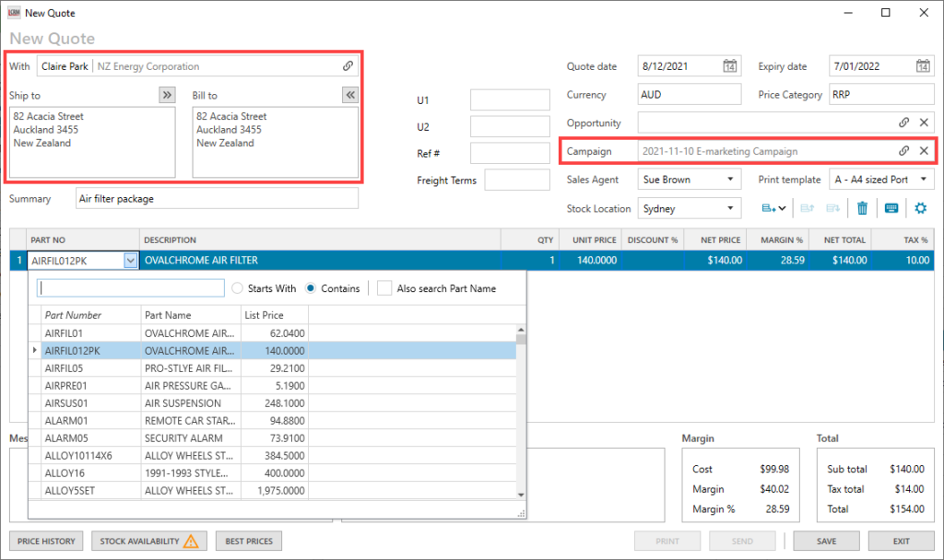This screenshot has height=560, width=944.
Task: Click the Save button
Action: coord(827,541)
